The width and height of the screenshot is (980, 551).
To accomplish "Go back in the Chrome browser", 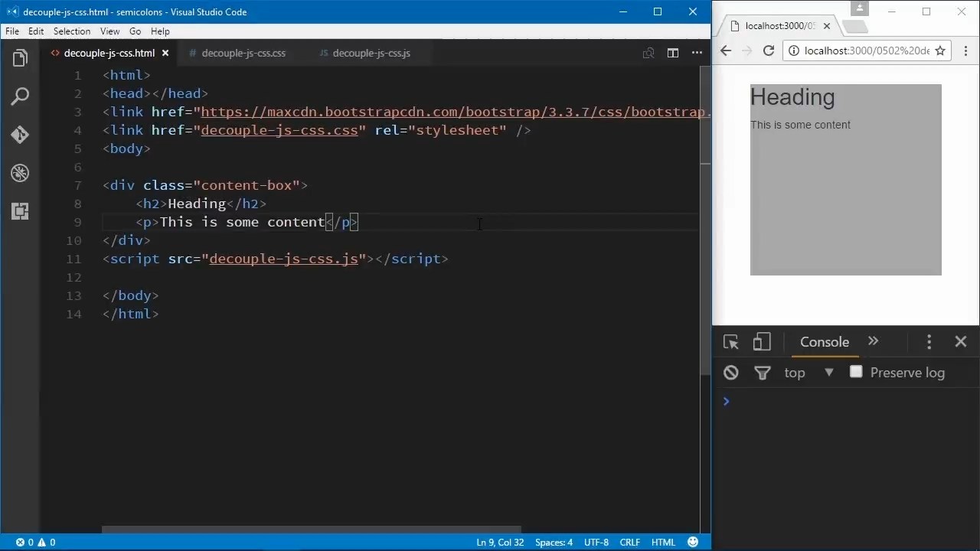I will [x=726, y=51].
